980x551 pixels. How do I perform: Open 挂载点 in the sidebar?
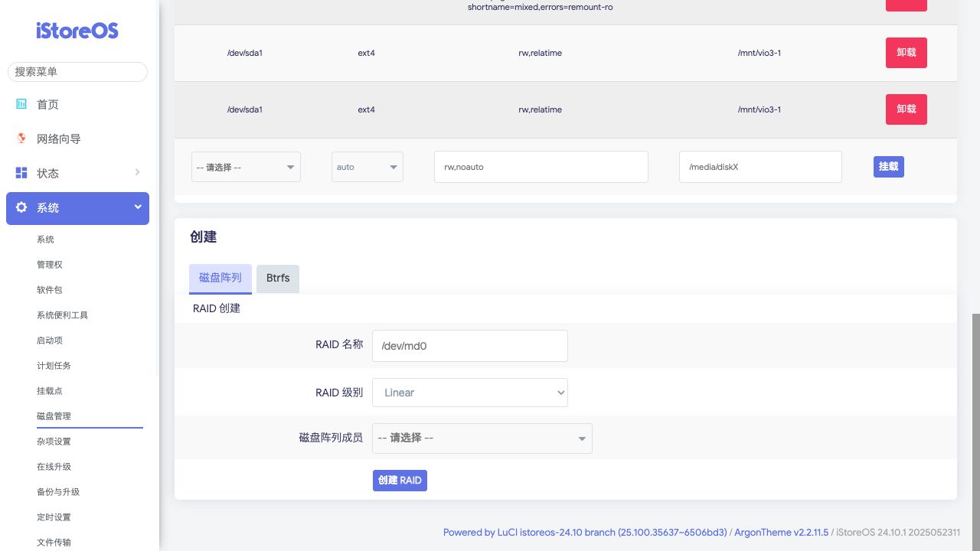click(x=50, y=391)
